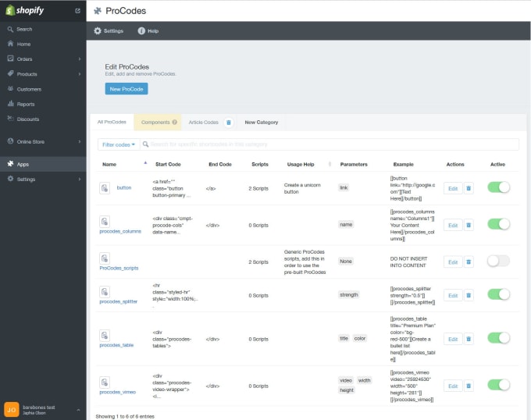
Task: Expand the Products menu chevron
Action: [x=80, y=74]
